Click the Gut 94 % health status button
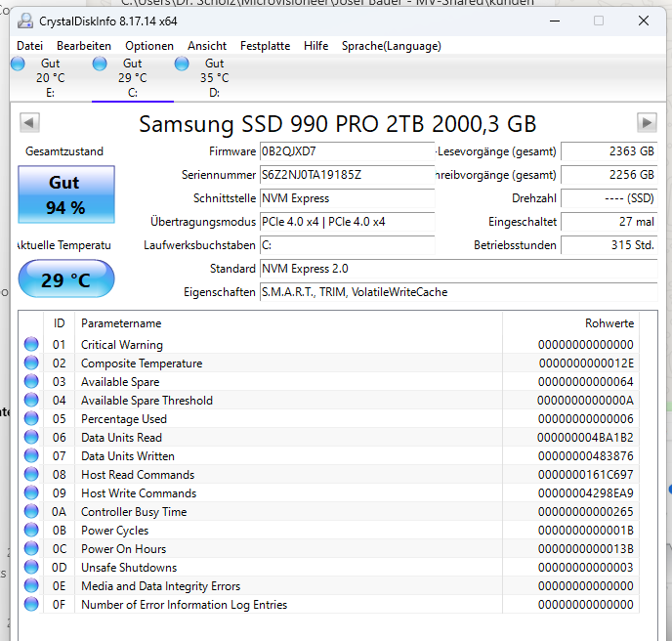 click(x=66, y=194)
